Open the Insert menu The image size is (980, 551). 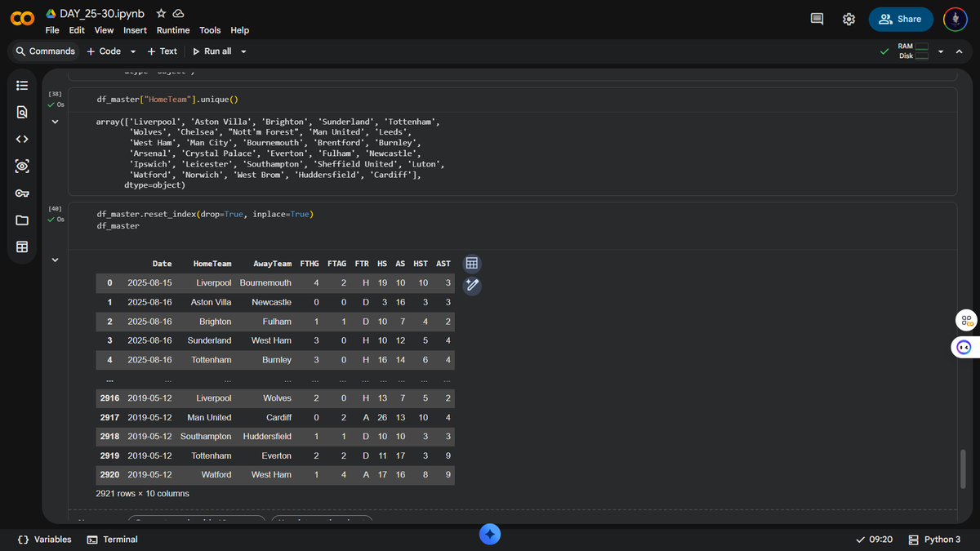tap(135, 30)
